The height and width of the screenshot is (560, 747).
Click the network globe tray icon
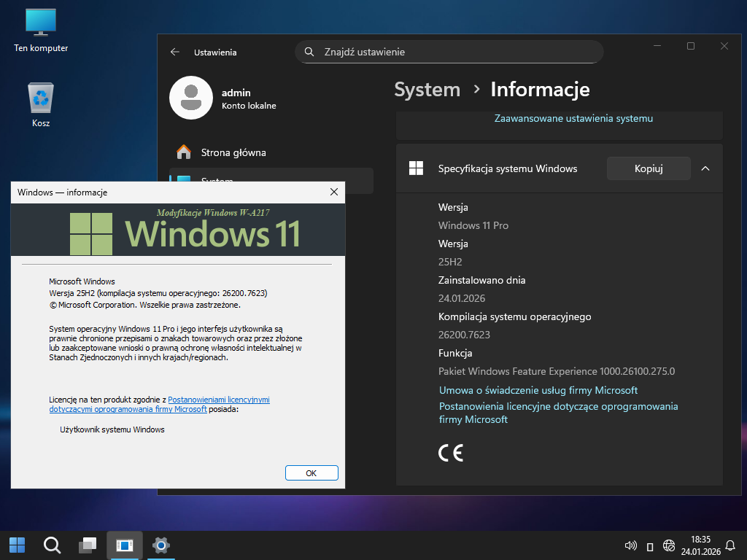coord(669,545)
